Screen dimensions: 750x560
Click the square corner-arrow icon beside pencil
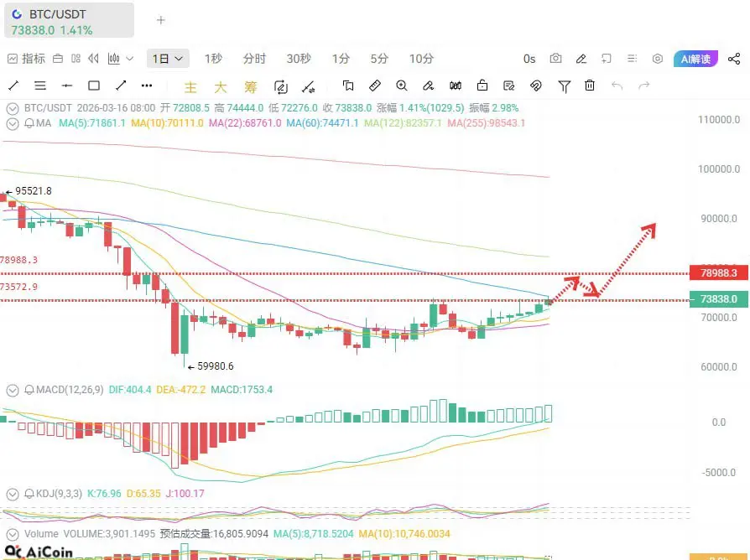tap(607, 59)
